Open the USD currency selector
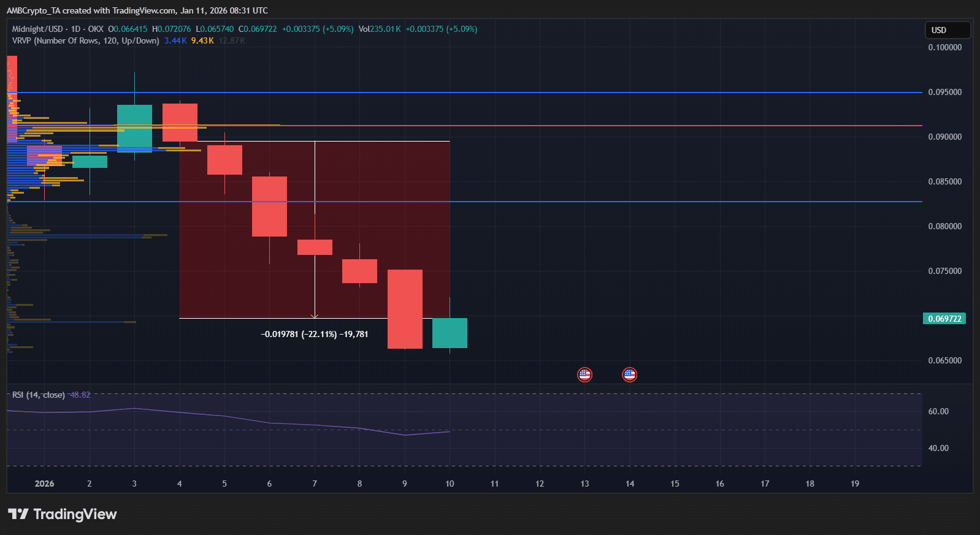980x535 pixels. coord(946,30)
